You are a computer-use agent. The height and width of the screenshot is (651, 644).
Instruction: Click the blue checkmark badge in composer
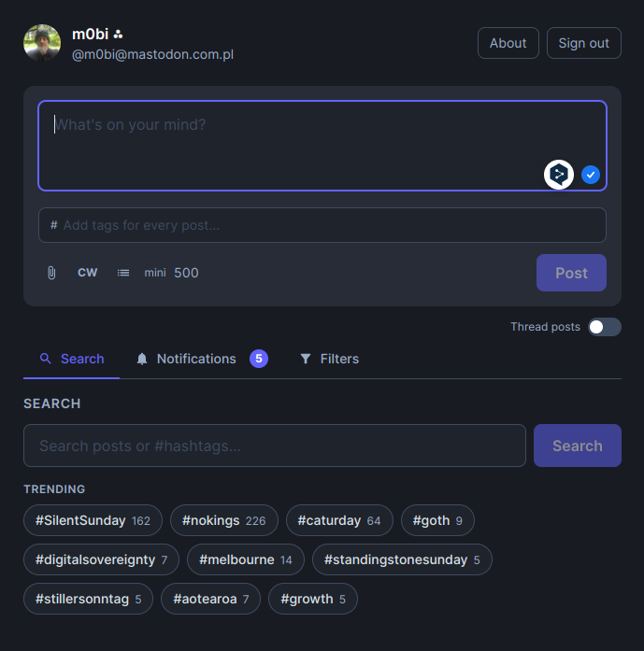point(591,175)
